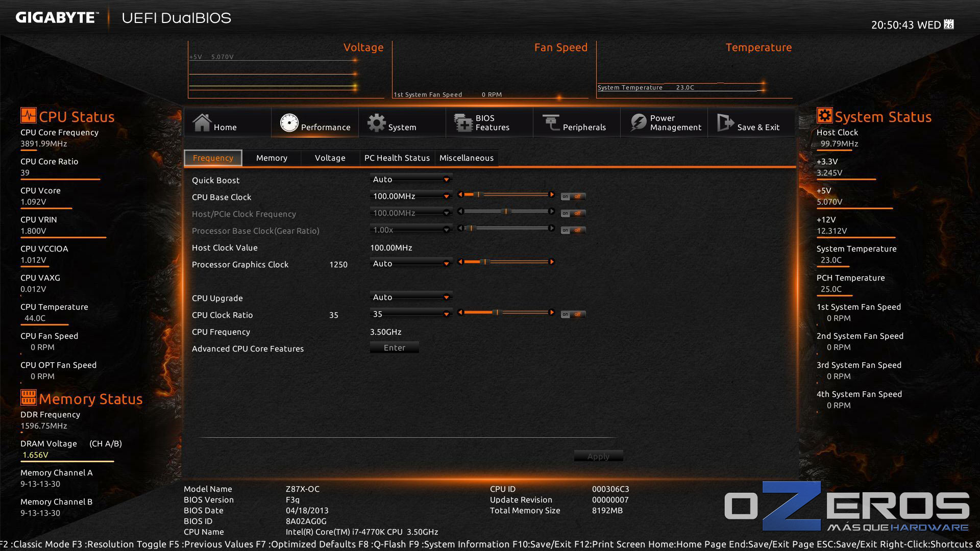
Task: Switch to the PC Health Status tab
Action: coord(397,158)
